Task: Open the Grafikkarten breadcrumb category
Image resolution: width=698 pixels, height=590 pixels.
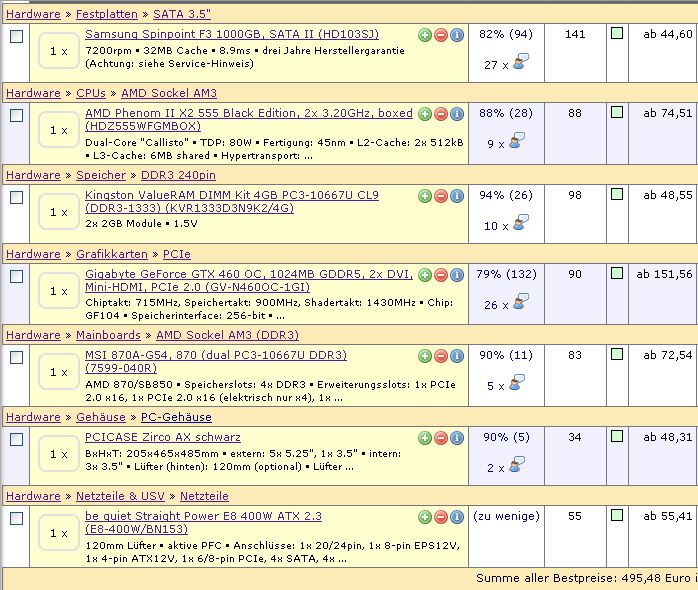Action: (112, 254)
